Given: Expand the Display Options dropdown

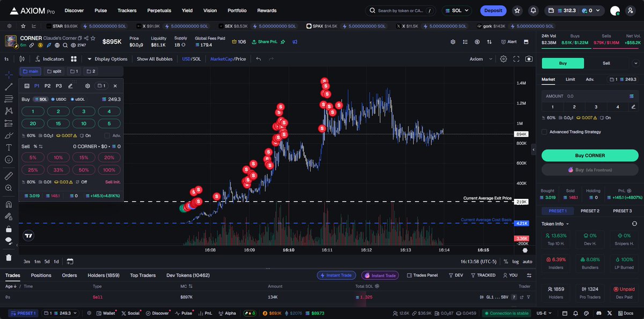Looking at the screenshot, I should pos(107,59).
